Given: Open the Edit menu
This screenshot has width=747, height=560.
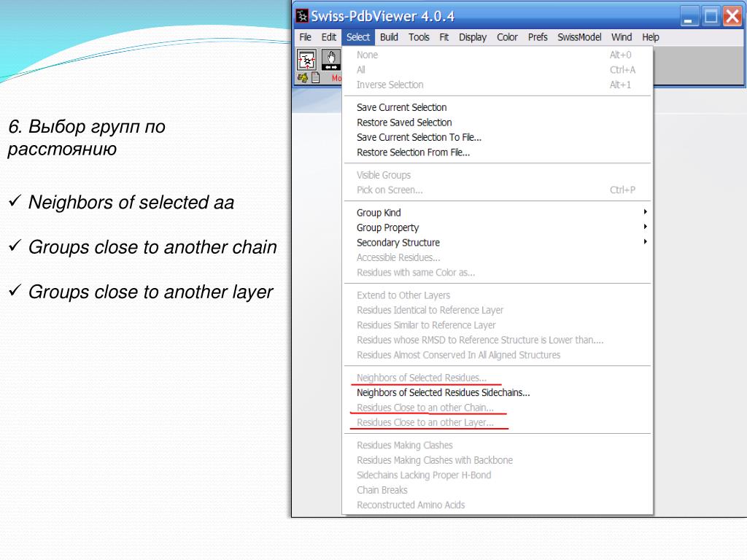Looking at the screenshot, I should click(x=329, y=37).
